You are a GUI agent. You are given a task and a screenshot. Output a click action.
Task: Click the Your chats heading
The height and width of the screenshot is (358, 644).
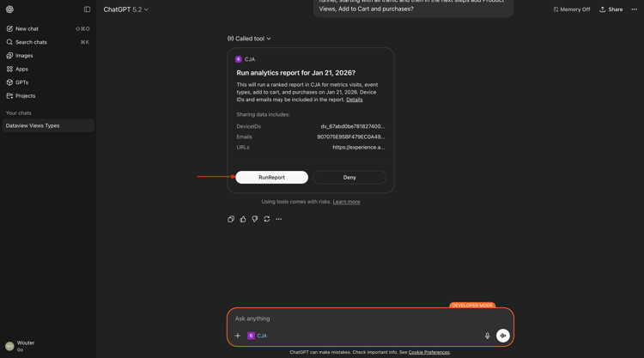coord(19,113)
